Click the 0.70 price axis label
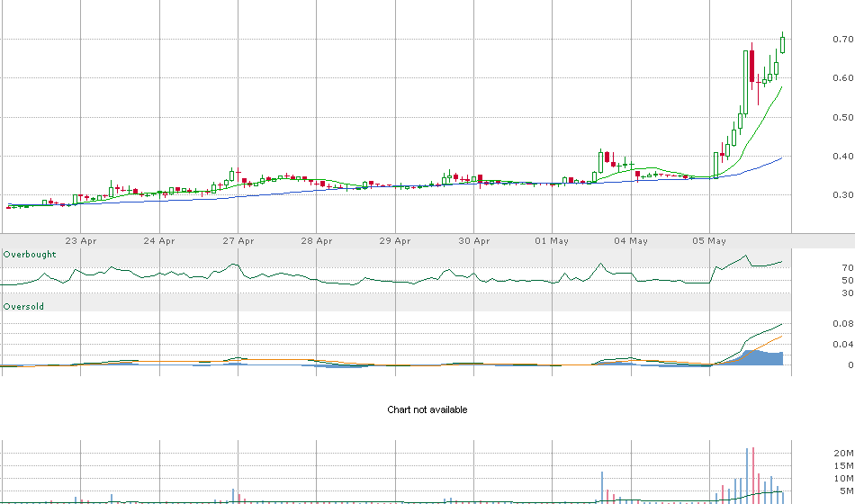Viewport: 855px width, 504px height. [x=843, y=40]
